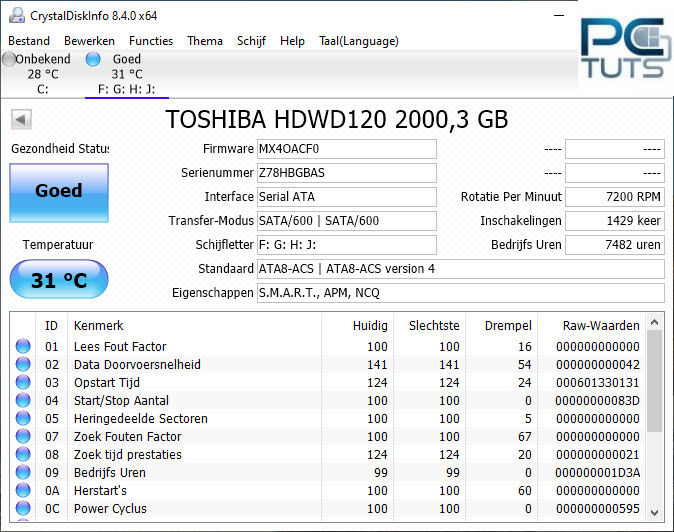674x532 pixels.
Task: Click the Goed health status button
Action: (x=59, y=192)
